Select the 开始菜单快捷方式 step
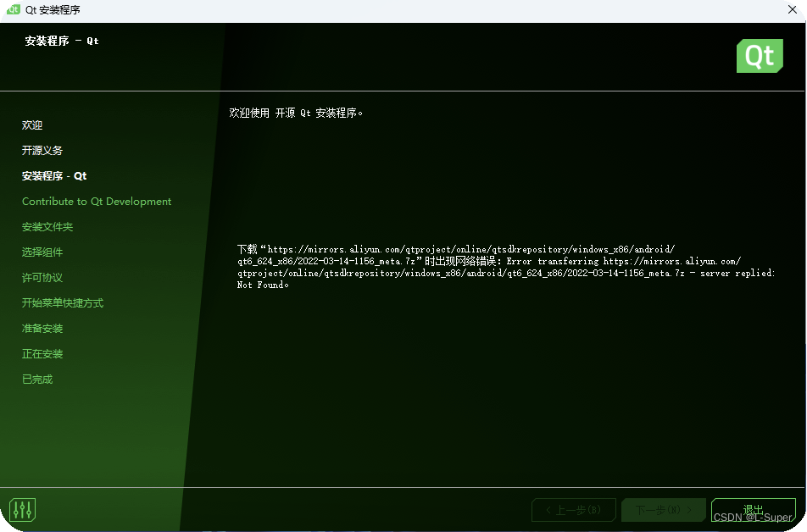The height and width of the screenshot is (532, 807). click(x=63, y=303)
